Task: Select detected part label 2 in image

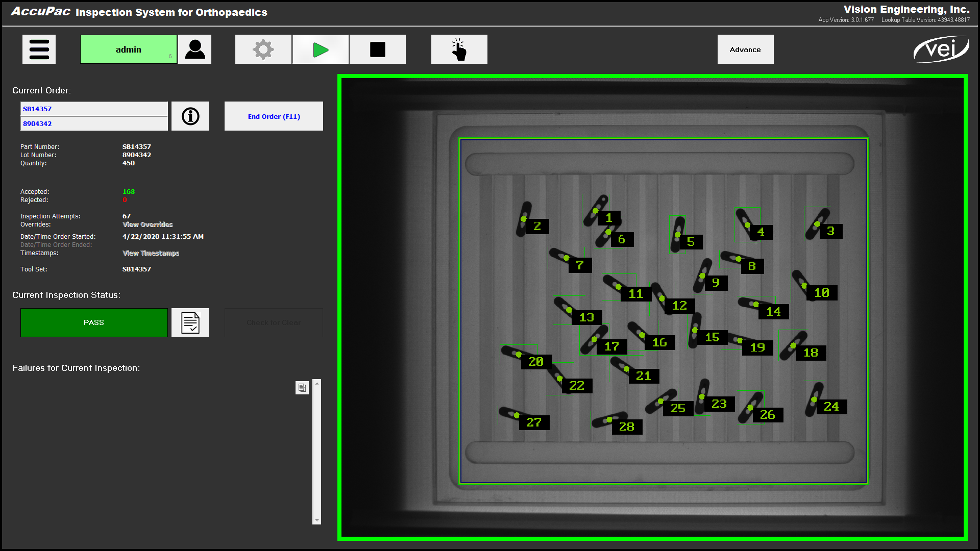Action: pyautogui.click(x=537, y=227)
